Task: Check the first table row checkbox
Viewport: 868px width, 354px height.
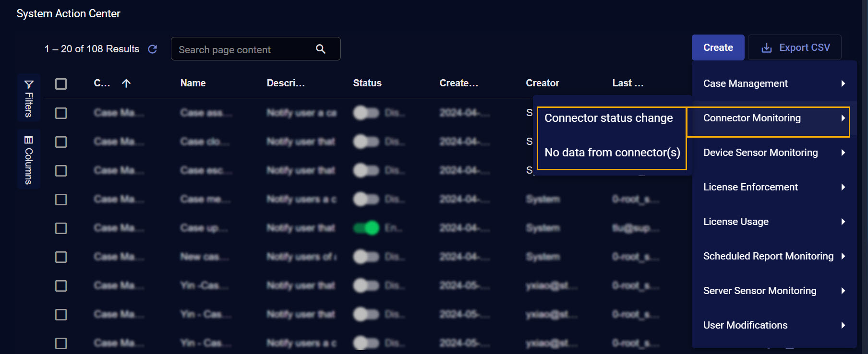Action: (61, 113)
